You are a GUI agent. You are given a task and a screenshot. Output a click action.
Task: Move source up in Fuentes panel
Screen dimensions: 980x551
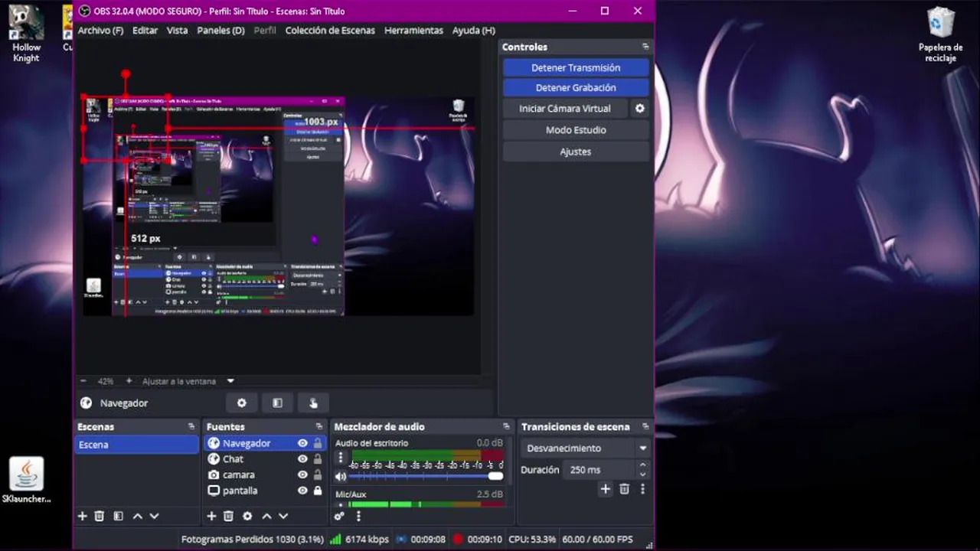coord(266,517)
